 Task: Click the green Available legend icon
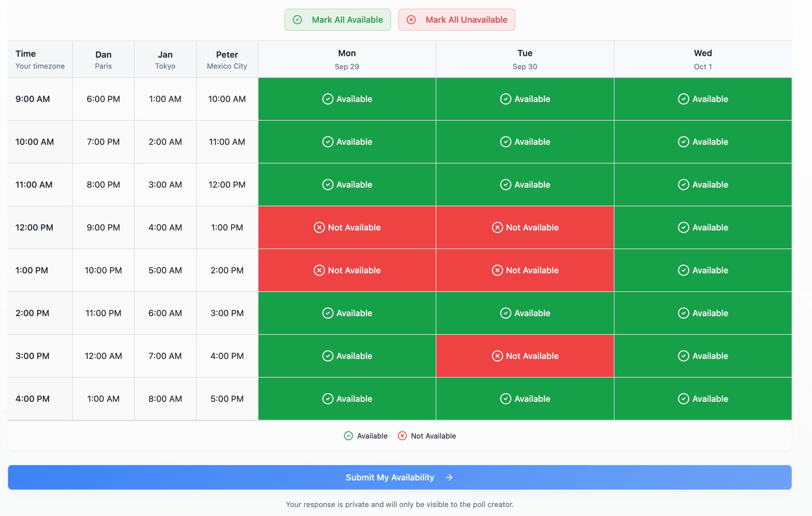(348, 436)
